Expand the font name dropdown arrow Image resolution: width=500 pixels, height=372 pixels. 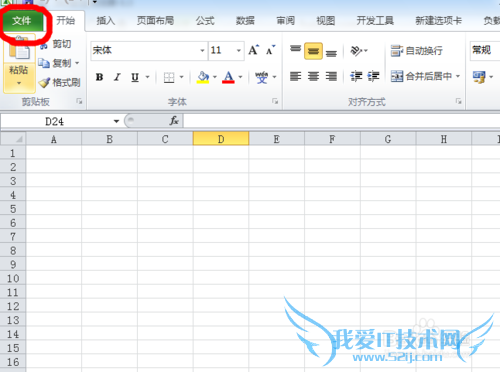[202, 51]
